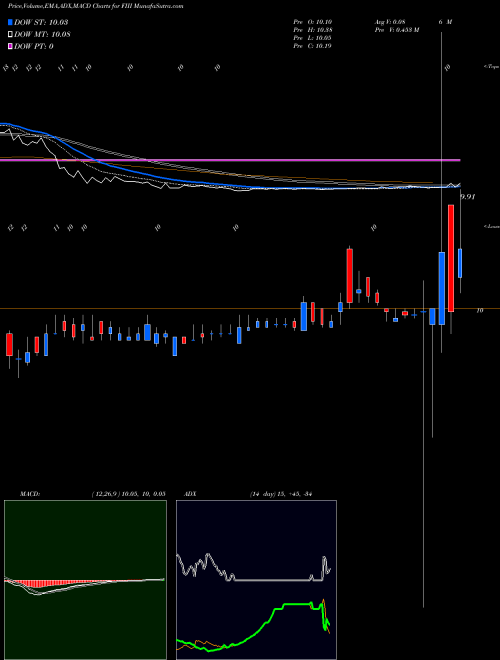Select the 'DOW PT: 0' legend label
The width and height of the screenshot is (500, 660).
pos(34,46)
